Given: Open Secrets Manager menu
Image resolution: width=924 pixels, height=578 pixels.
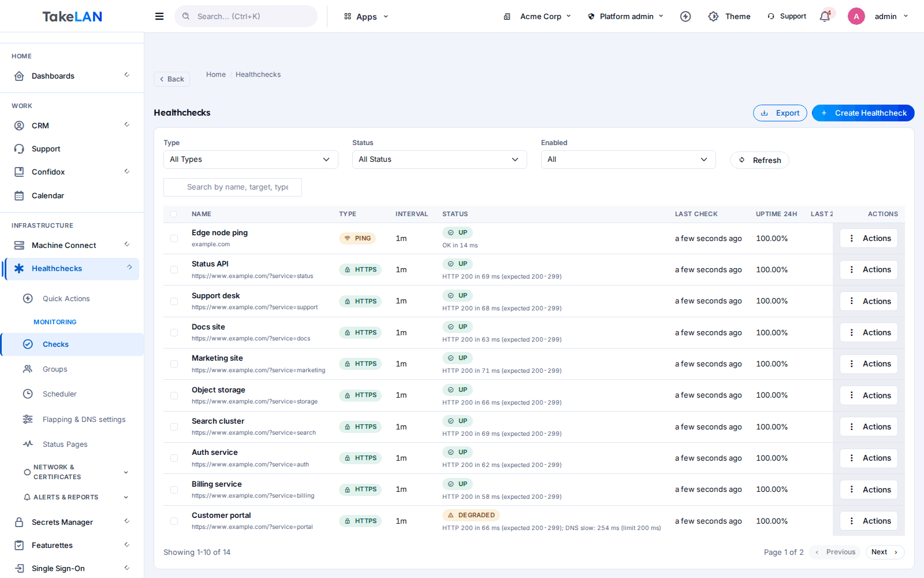Looking at the screenshot, I should [72, 522].
